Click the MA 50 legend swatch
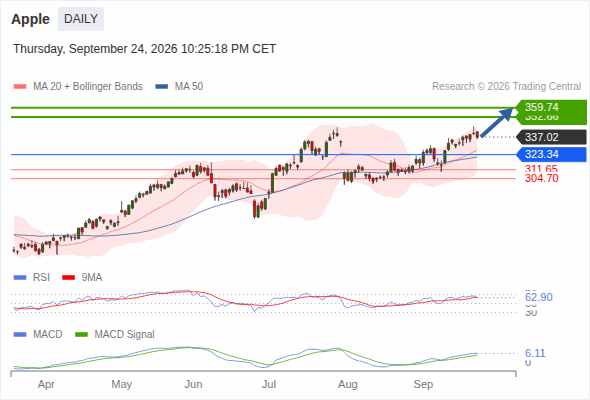Screen dimensions: 590x400 162,87
